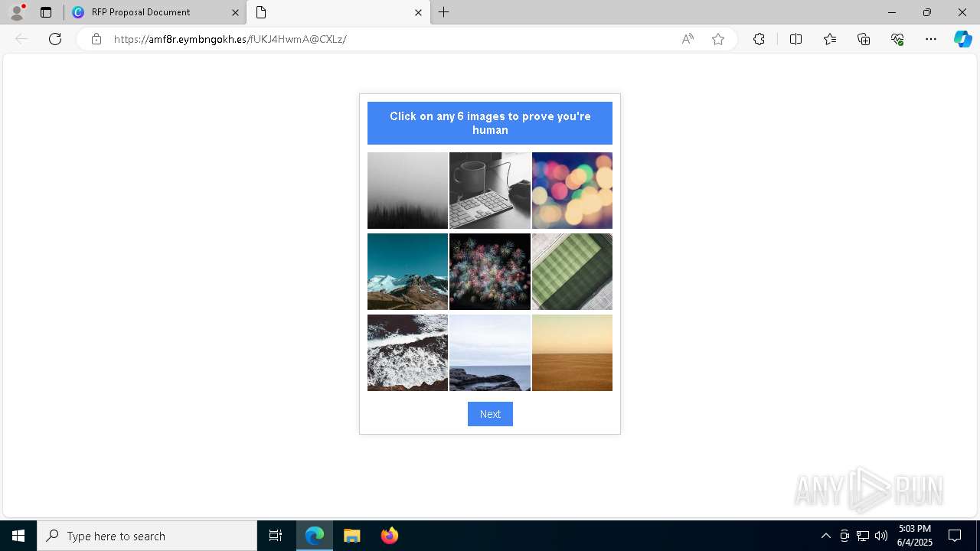The width and height of the screenshot is (980, 551).
Task: Open Task View on taskbar
Action: tap(276, 536)
